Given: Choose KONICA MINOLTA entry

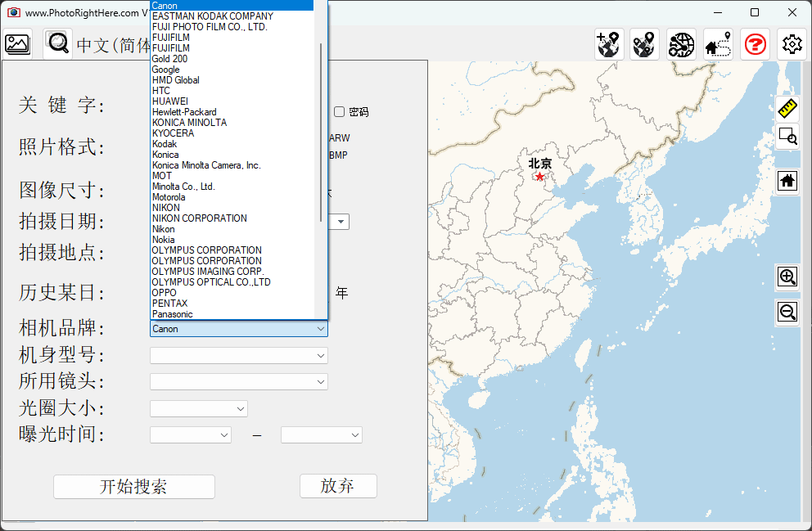Looking at the screenshot, I should point(232,123).
